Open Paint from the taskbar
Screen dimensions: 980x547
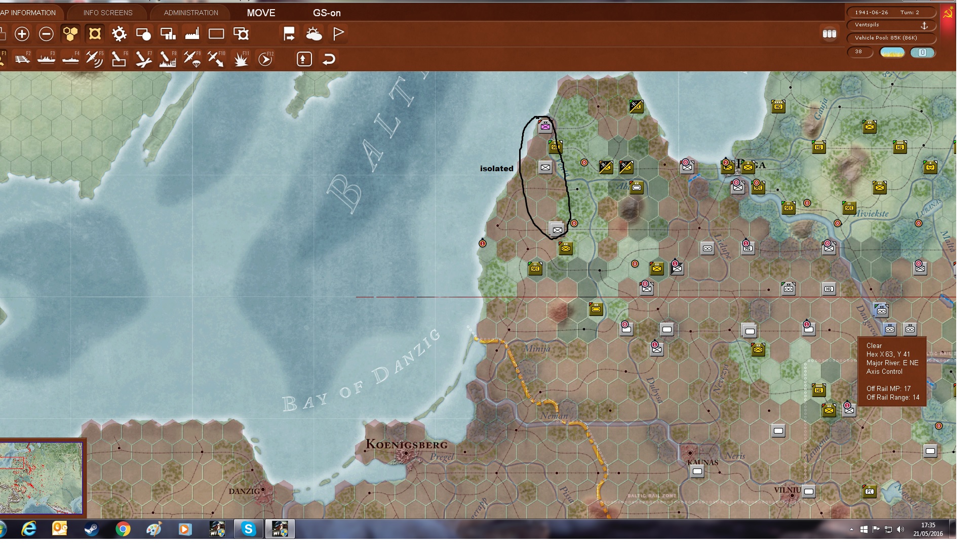pos(154,529)
